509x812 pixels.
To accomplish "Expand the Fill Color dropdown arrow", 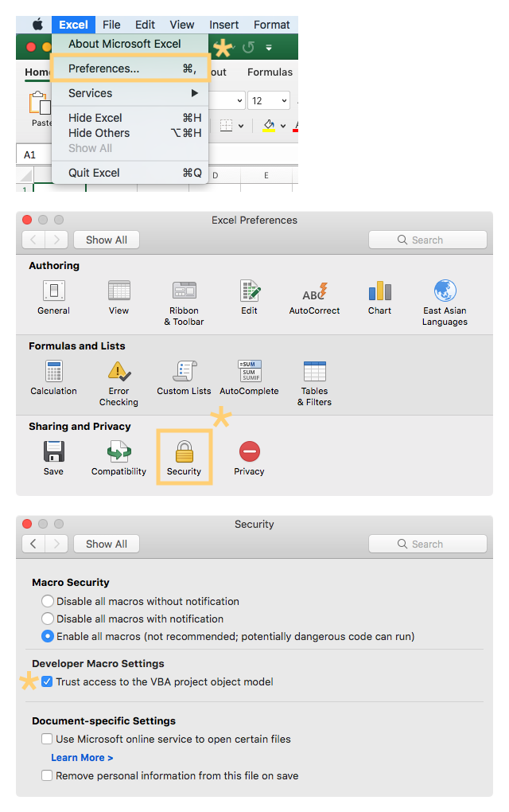I will [x=283, y=126].
